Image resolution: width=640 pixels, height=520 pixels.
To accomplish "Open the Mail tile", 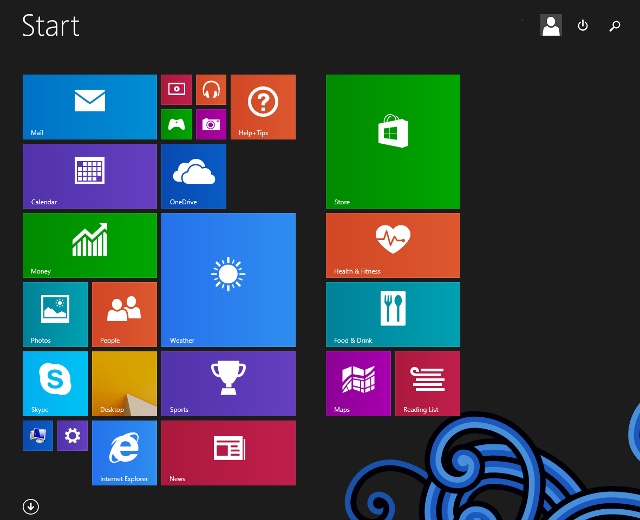I will 90,107.
